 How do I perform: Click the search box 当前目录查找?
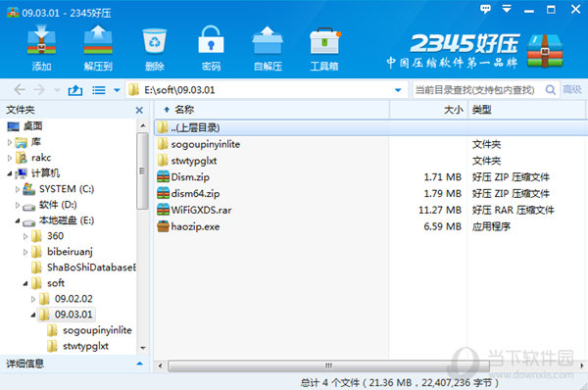pos(478,90)
